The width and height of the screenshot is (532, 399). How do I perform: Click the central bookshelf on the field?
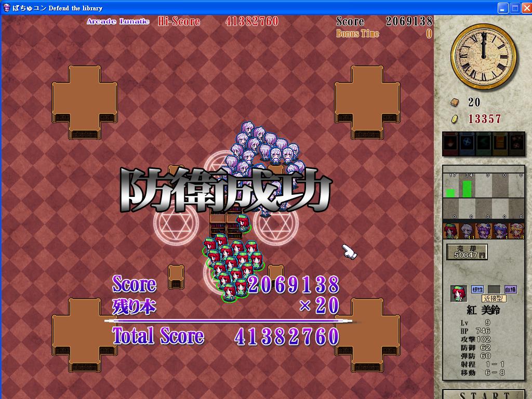point(225,222)
